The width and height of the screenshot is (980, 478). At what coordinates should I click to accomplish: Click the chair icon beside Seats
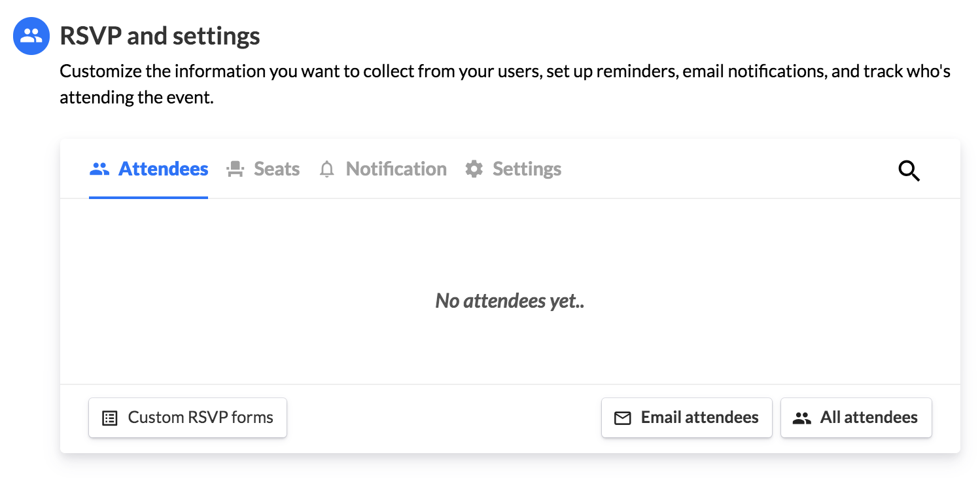click(x=235, y=170)
